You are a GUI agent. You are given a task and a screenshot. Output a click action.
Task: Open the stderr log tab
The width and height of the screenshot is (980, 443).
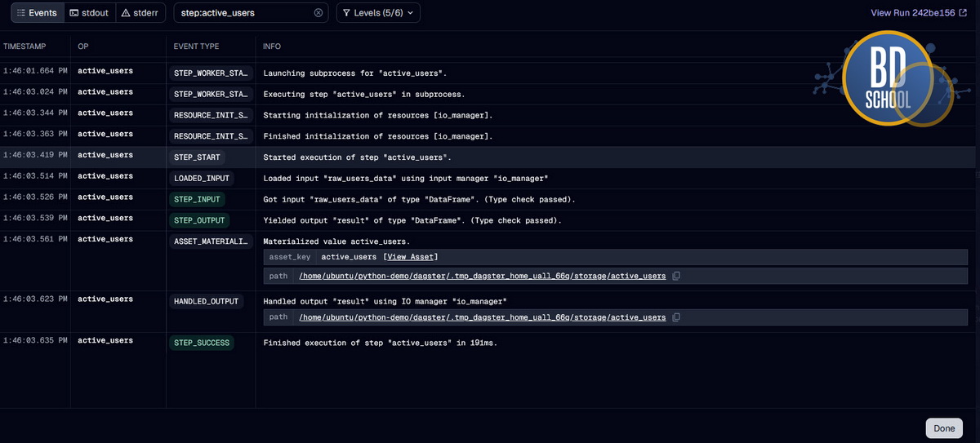142,13
